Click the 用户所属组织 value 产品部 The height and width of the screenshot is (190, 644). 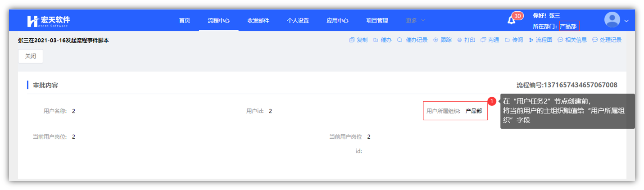coord(474,111)
